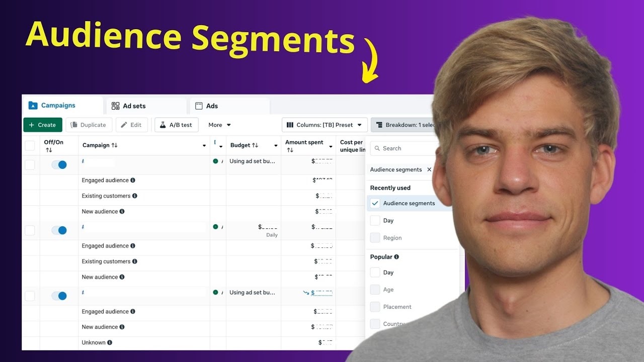Click the info icon beside Unknown row
The width and height of the screenshot is (644, 362).
tap(110, 343)
